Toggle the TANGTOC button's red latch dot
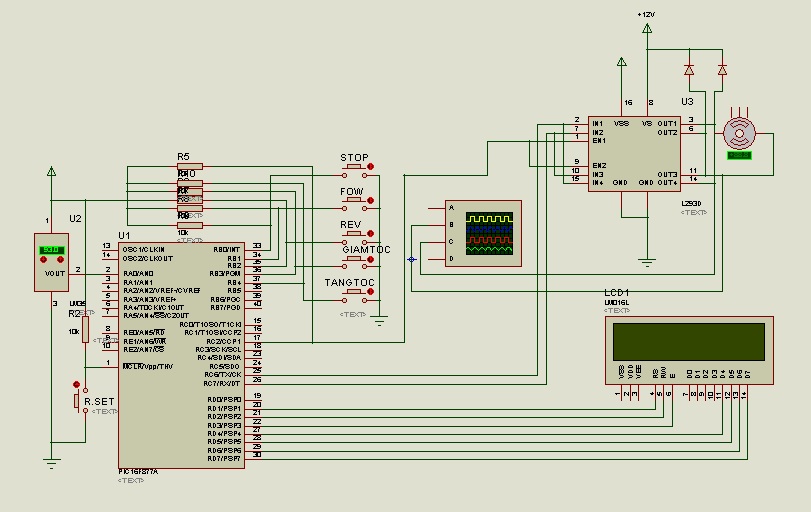 (370, 292)
